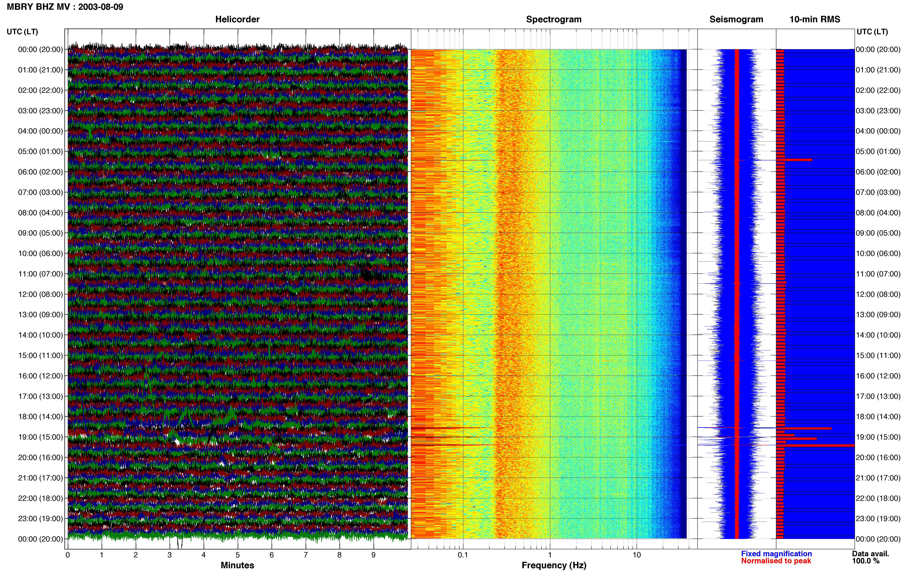Click left-axis time label 01:00 (21:00)
Screen dimensions: 924x578
[x=41, y=70]
